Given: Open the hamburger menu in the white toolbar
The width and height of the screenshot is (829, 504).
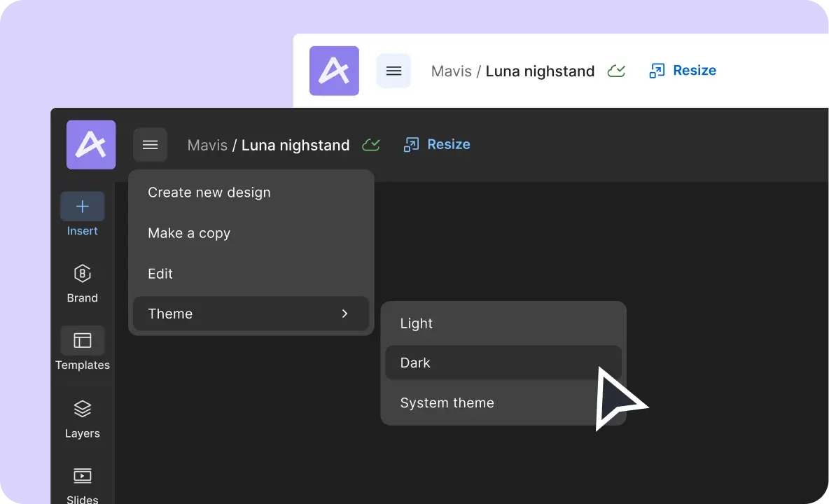Looking at the screenshot, I should [393, 71].
